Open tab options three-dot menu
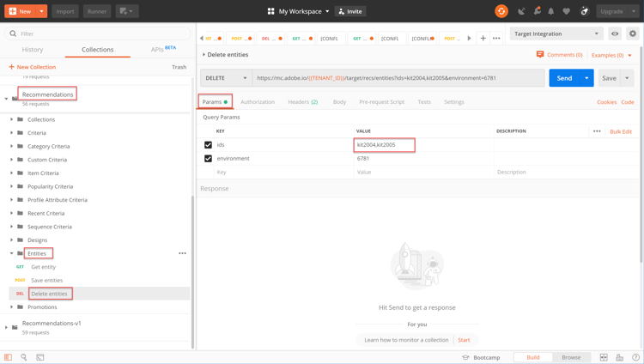This screenshot has width=644, height=364. (496, 39)
